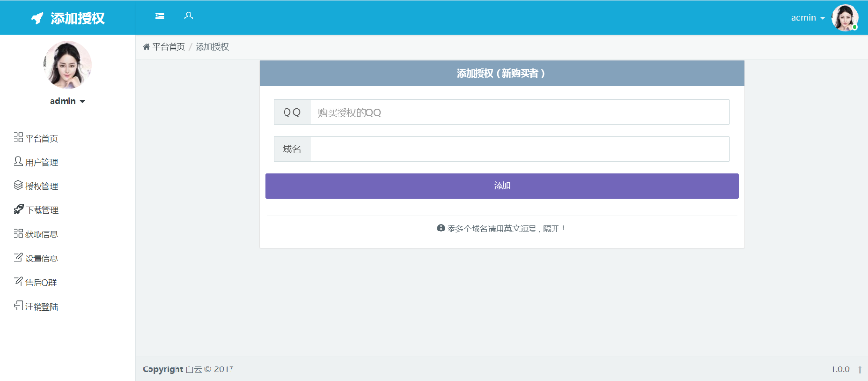Open 售后Q群 in the sidebar
The image size is (868, 381).
pyautogui.click(x=35, y=283)
